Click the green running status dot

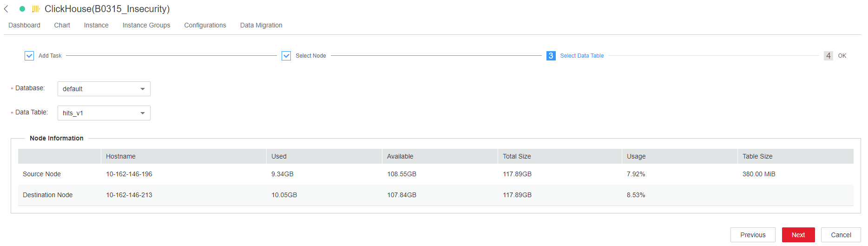point(22,9)
